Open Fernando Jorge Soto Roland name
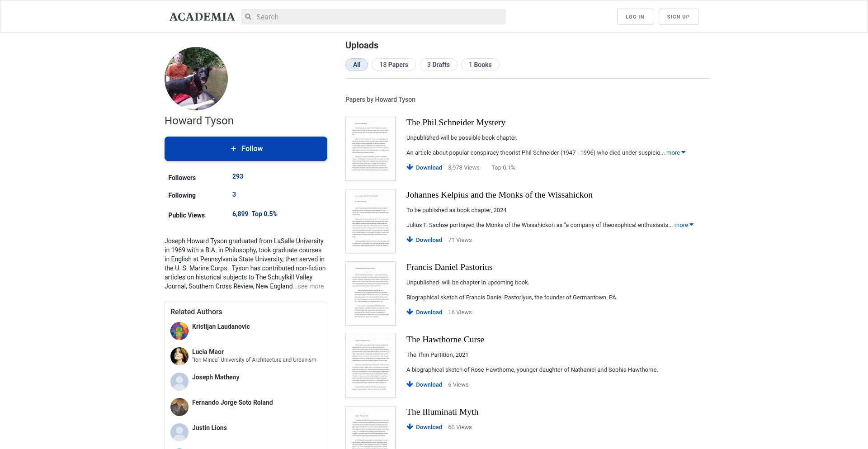868x449 pixels. coord(232,402)
